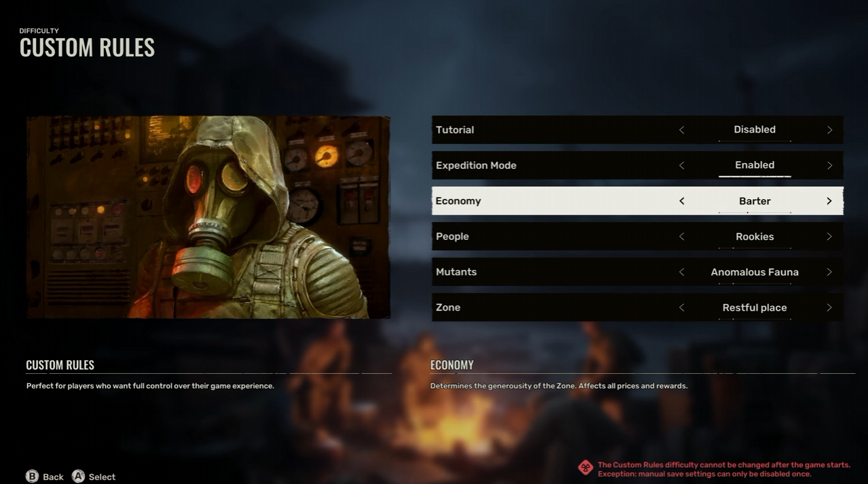Image resolution: width=868 pixels, height=484 pixels.
Task: Click the Enabled value for Expedition Mode
Action: 755,165
